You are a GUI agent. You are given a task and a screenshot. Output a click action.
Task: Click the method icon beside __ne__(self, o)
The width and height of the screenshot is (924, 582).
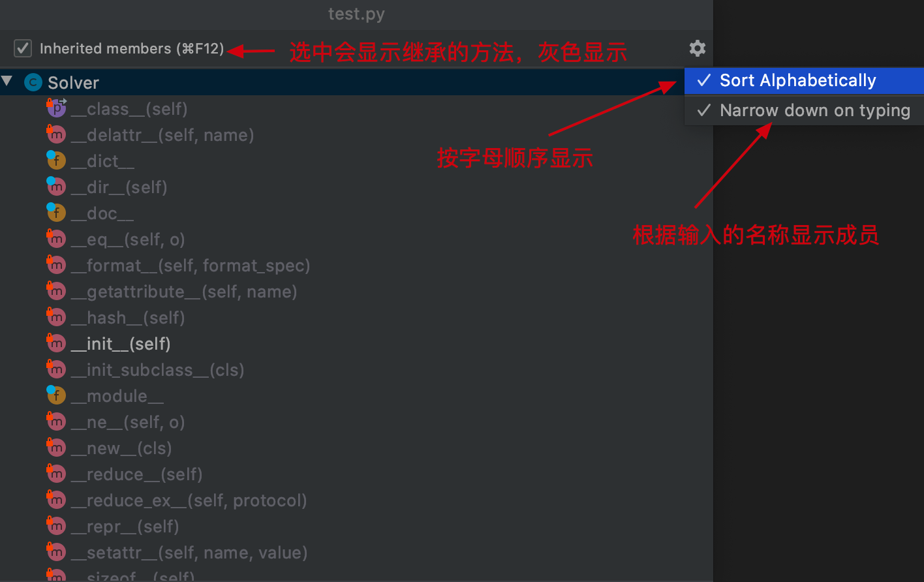click(x=57, y=421)
